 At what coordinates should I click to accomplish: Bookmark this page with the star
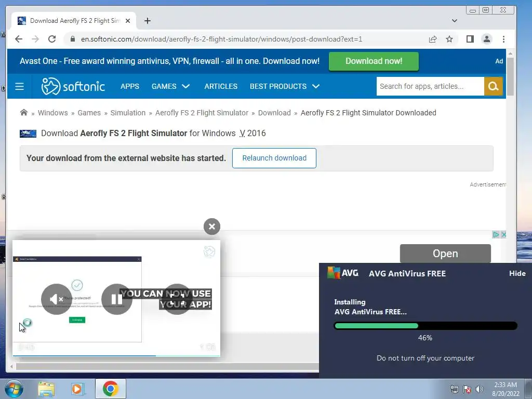[x=449, y=39]
